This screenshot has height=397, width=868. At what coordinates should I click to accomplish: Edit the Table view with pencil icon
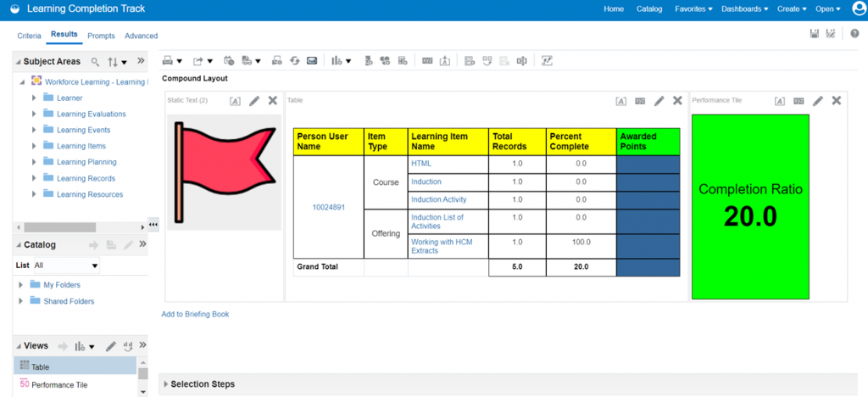point(659,101)
